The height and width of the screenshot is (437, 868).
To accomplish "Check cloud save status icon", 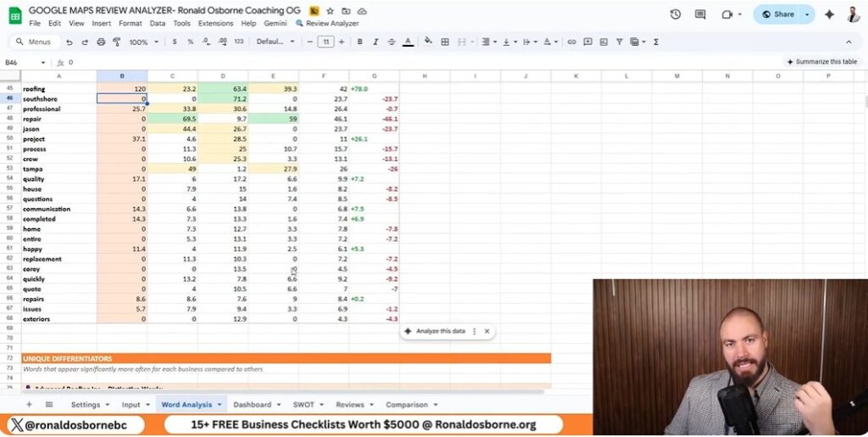I will (x=362, y=11).
